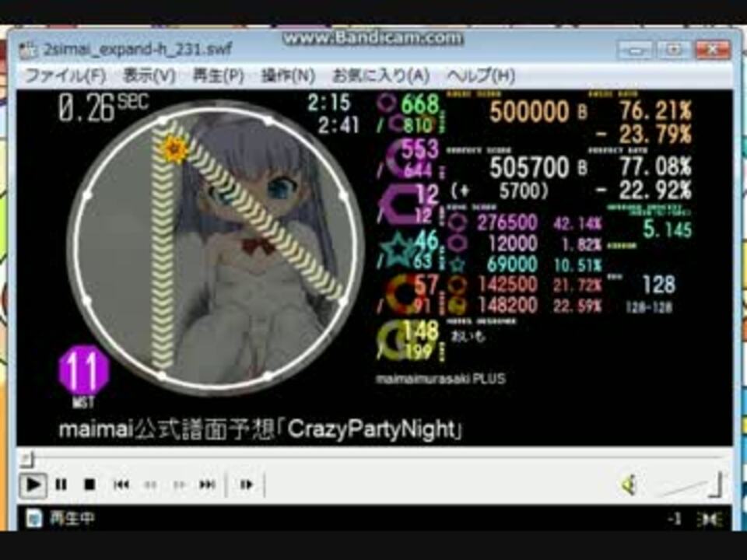Click the status bar resize icon at right
747x560 pixels.
pos(710,519)
